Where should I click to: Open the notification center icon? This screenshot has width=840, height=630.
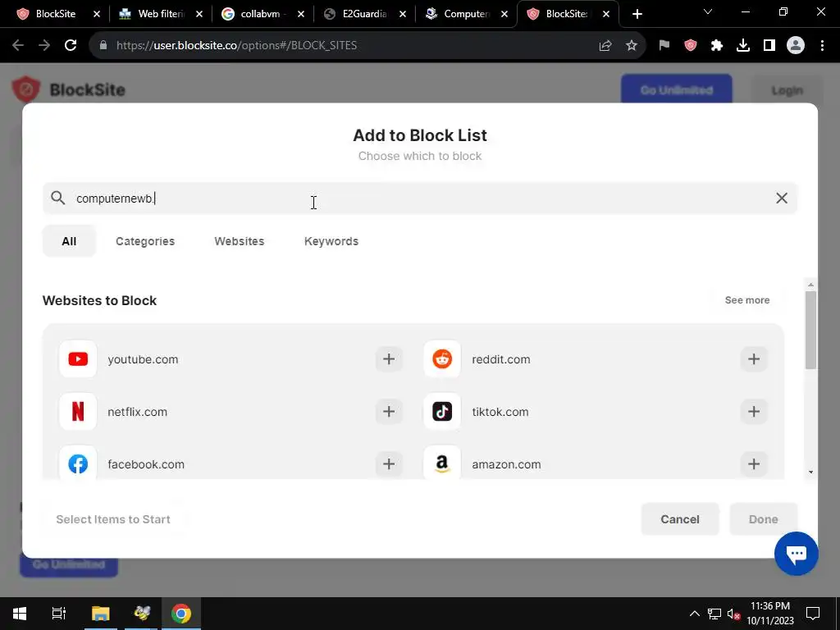pyautogui.click(x=813, y=614)
